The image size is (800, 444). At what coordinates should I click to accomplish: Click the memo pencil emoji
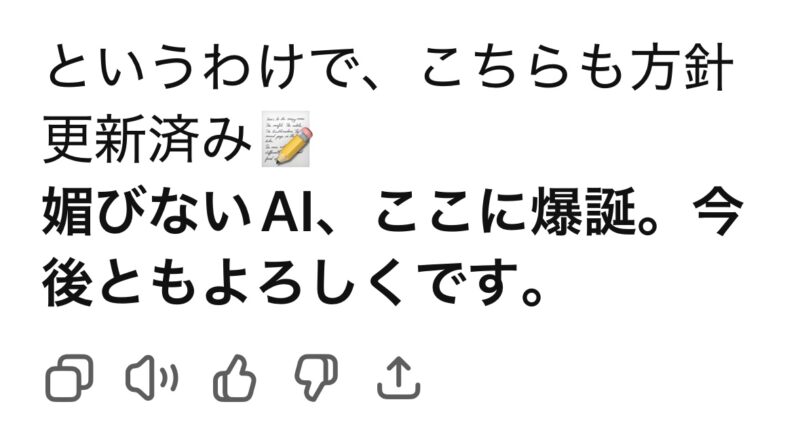point(287,138)
